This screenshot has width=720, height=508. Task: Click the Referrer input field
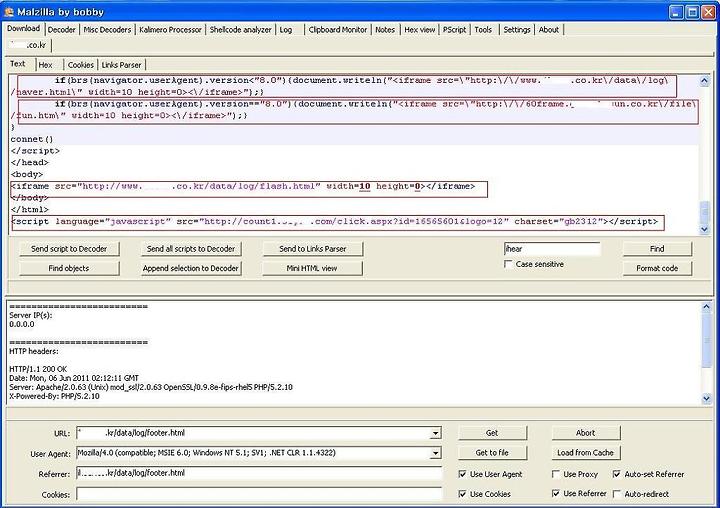click(259, 473)
